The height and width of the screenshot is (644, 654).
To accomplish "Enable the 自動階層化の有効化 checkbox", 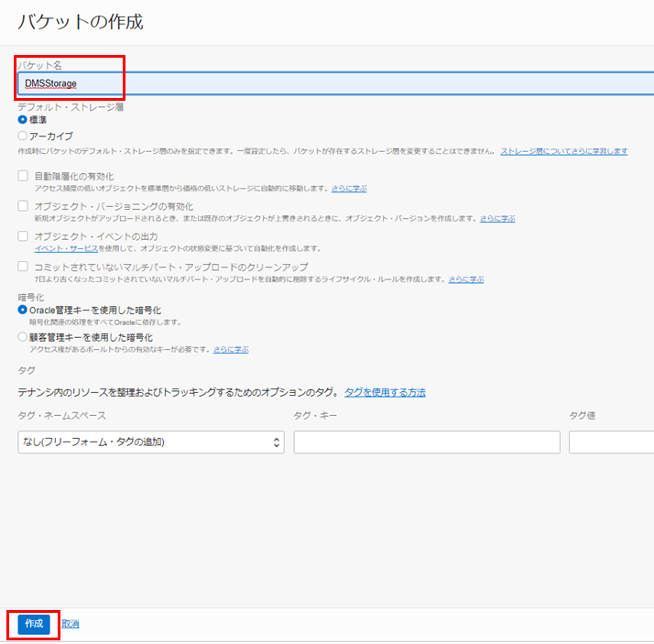I will click(x=23, y=176).
